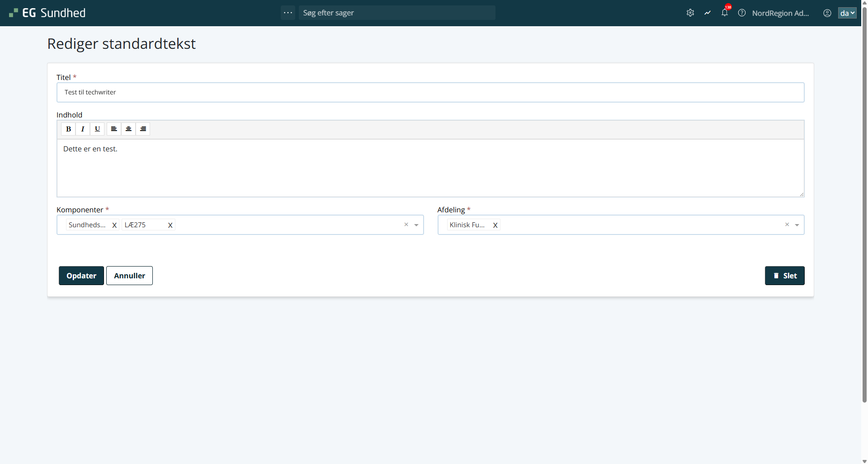
Task: Expand the Afdeling dropdown list
Action: coord(797,225)
